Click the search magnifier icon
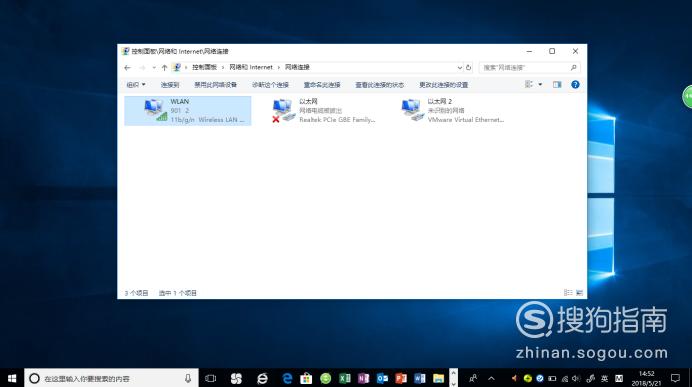 [573, 68]
